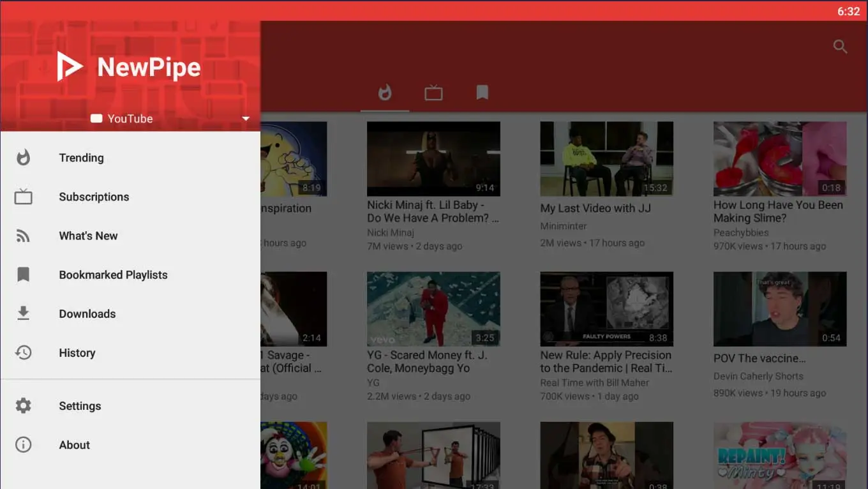Open the bookmark tab in top bar
This screenshot has width=868, height=489.
[x=483, y=93]
